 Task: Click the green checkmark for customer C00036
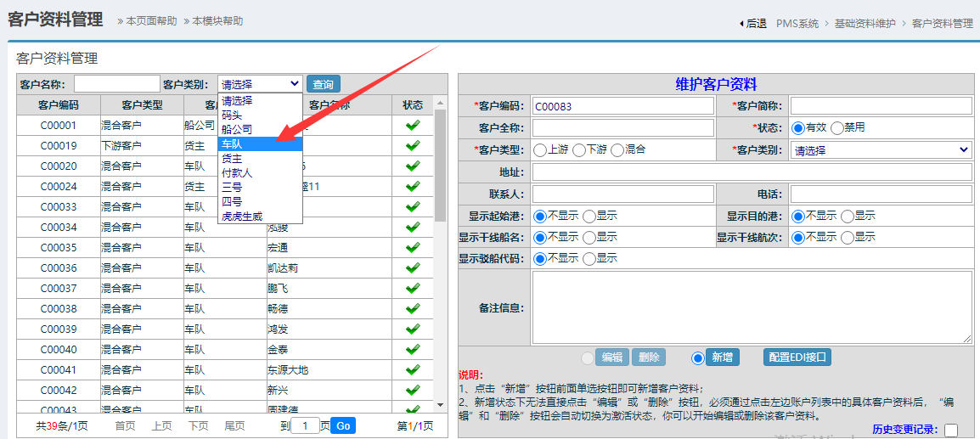point(413,267)
